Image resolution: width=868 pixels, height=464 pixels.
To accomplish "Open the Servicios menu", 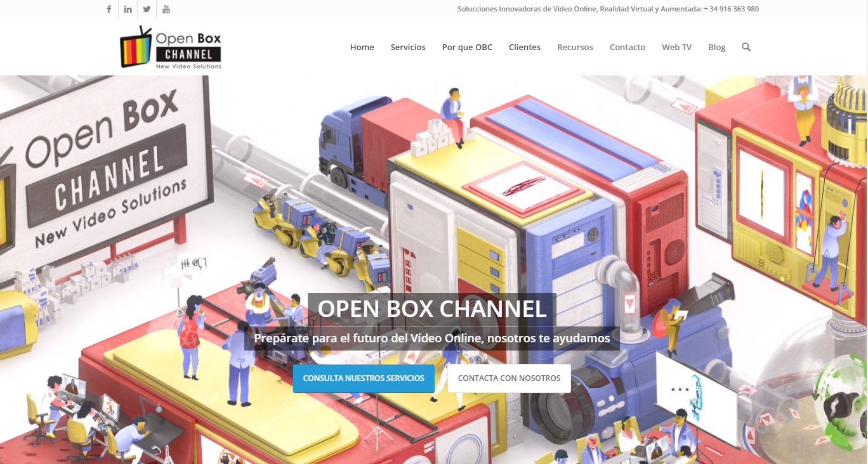I will (408, 47).
